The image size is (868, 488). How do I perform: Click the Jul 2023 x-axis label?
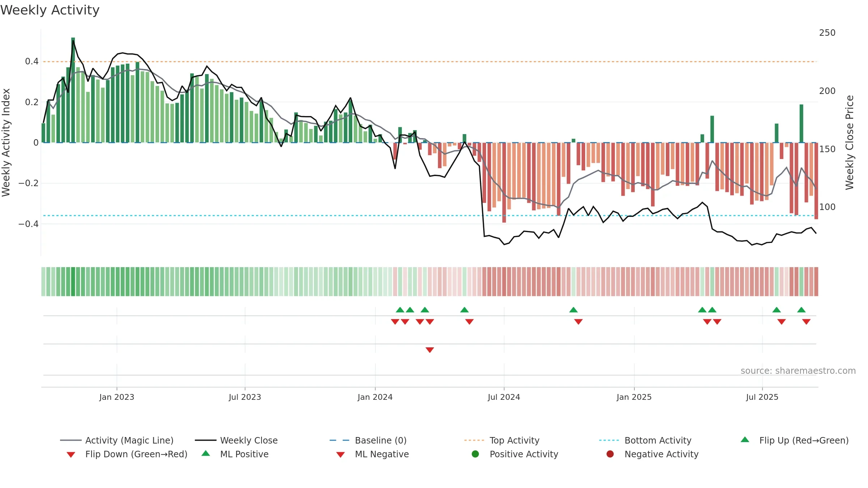pos(245,397)
